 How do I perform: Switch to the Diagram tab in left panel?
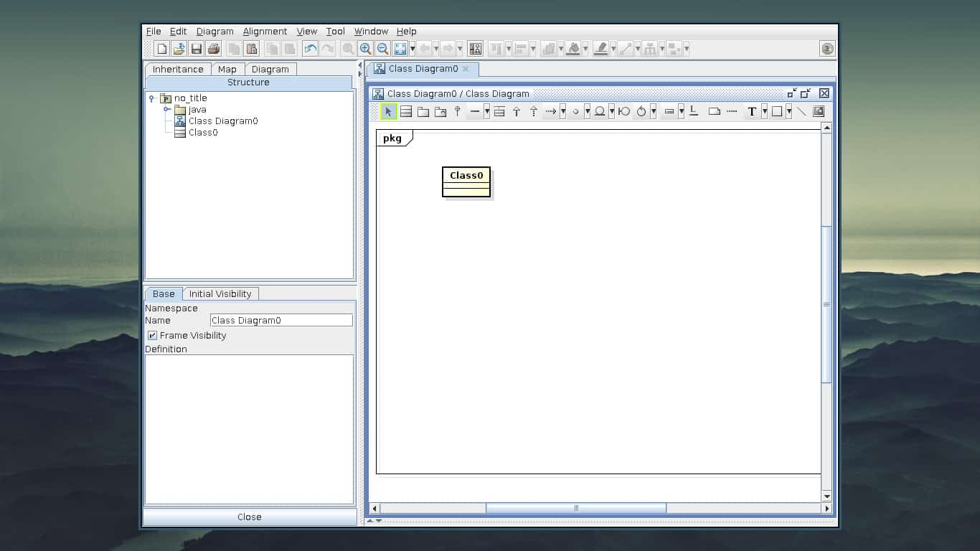point(270,70)
